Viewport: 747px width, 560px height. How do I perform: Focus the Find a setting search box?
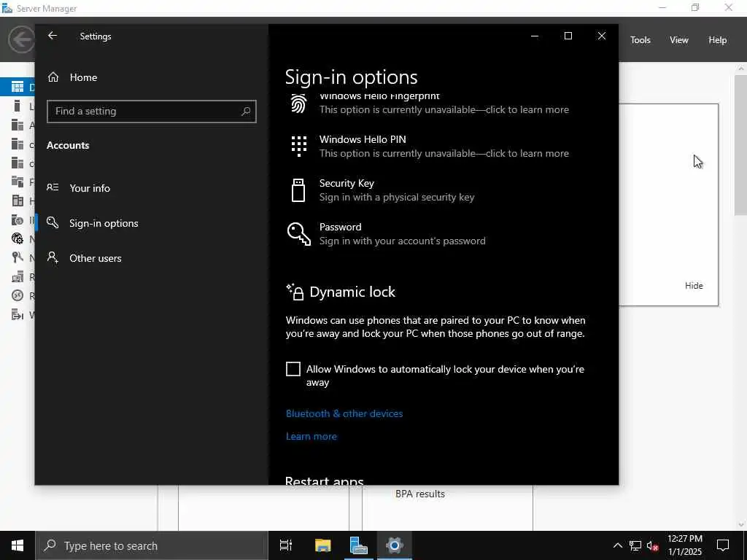(152, 112)
